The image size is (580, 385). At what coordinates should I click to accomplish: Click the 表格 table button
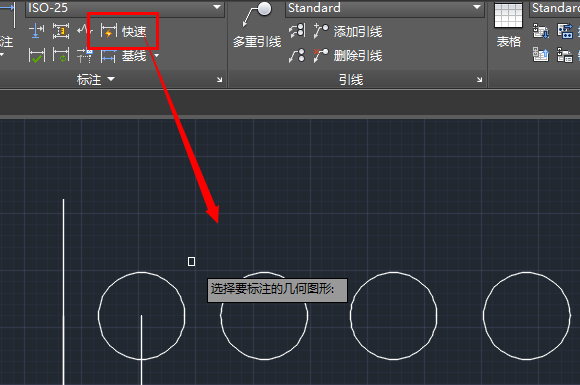509,26
